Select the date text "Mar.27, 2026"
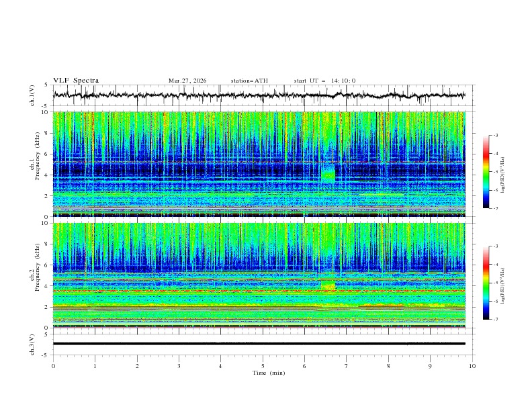The height and width of the screenshot is (411, 532). [x=187, y=81]
